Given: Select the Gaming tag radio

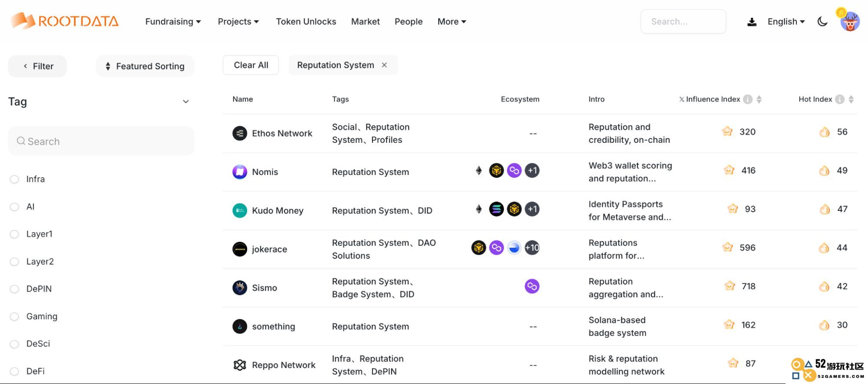Looking at the screenshot, I should coord(14,317).
